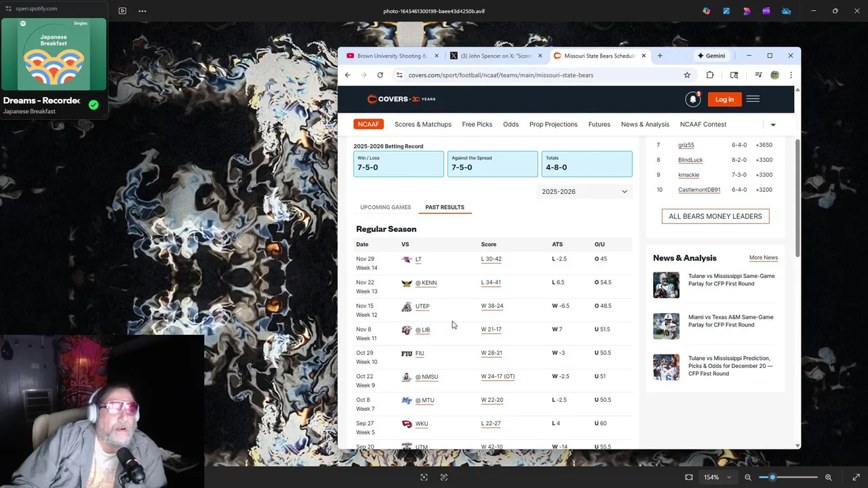This screenshot has width=868, height=488.
Task: Zoom out with the minus magnifier
Action: (748, 477)
